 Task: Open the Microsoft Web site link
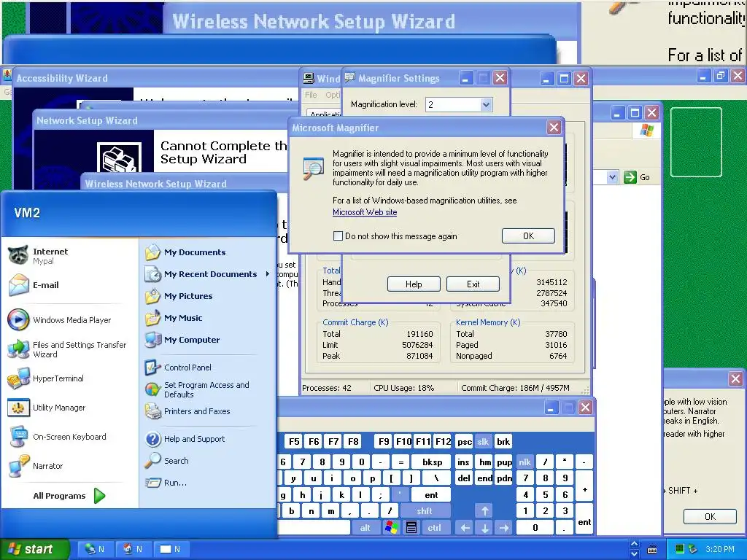pyautogui.click(x=365, y=212)
